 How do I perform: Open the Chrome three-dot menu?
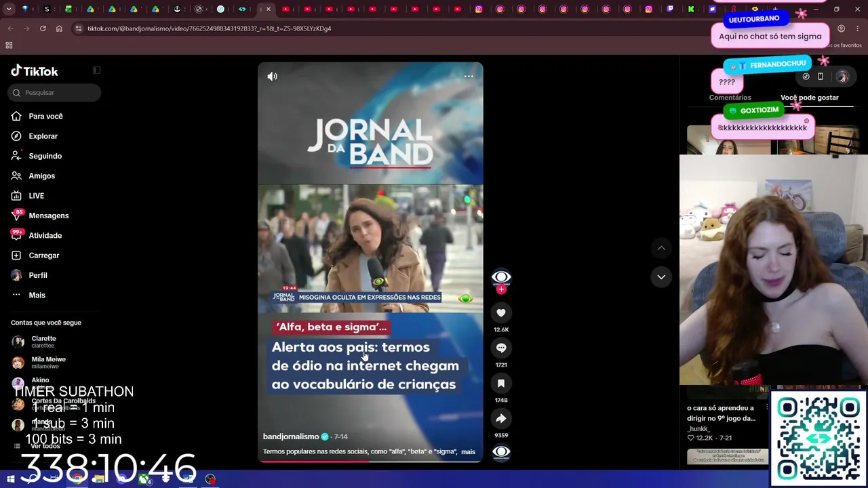(x=857, y=28)
